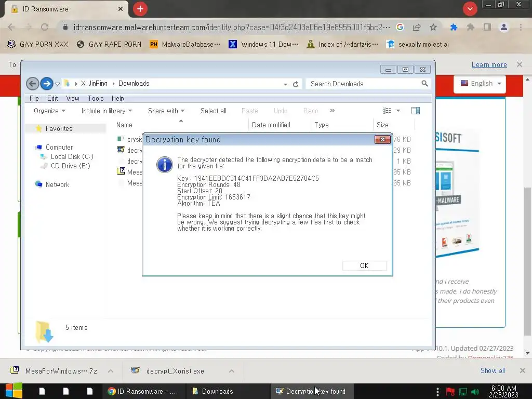Click the Learn more link
532x399 pixels.
pyautogui.click(x=489, y=64)
